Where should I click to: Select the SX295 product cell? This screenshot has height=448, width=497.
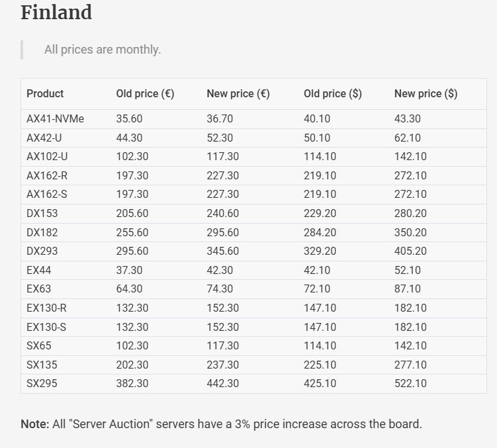click(x=41, y=384)
